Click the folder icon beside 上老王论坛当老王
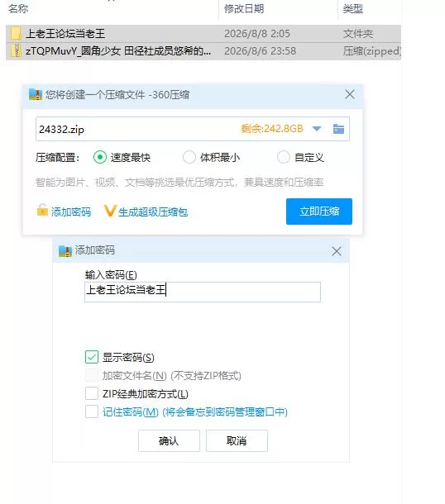445x504 pixels. [16, 33]
